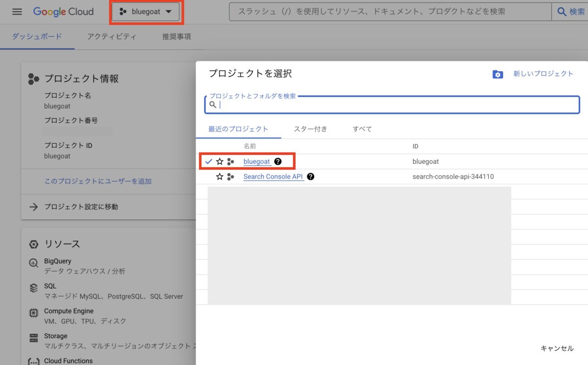Click the プロジェクト情報 hexagon icon
The image size is (588, 365).
33,78
